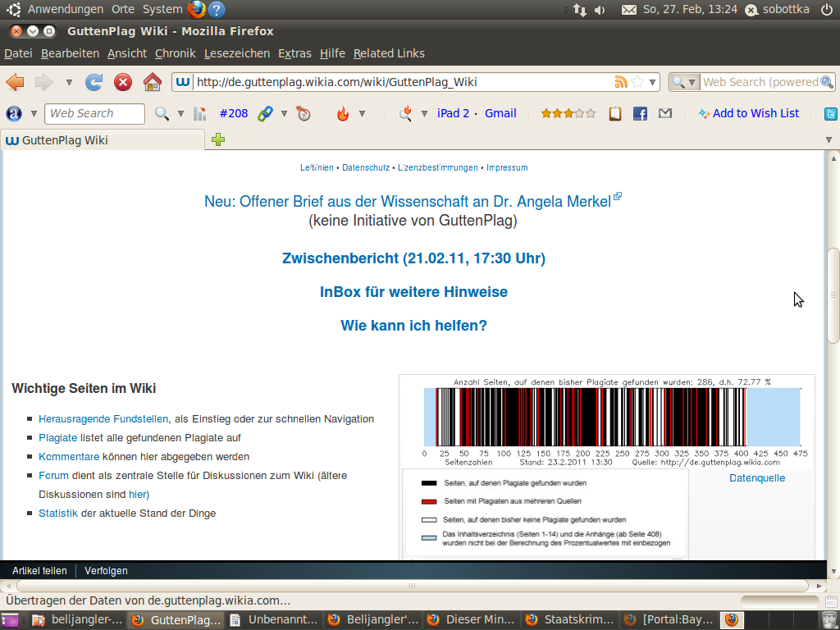Click the Web Search (powered) box
Viewport: 840px width, 630px height.
pyautogui.click(x=760, y=82)
